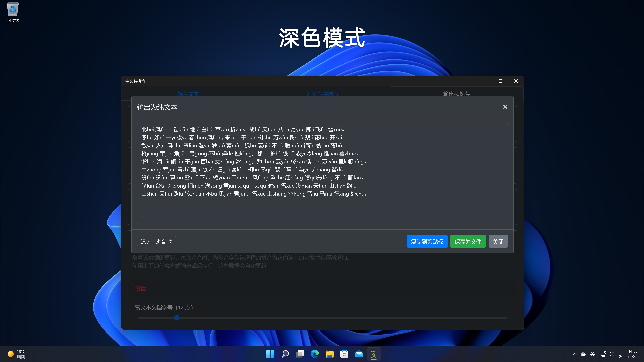Switch input language via 英 indicator
The image size is (644, 362).
point(592,354)
